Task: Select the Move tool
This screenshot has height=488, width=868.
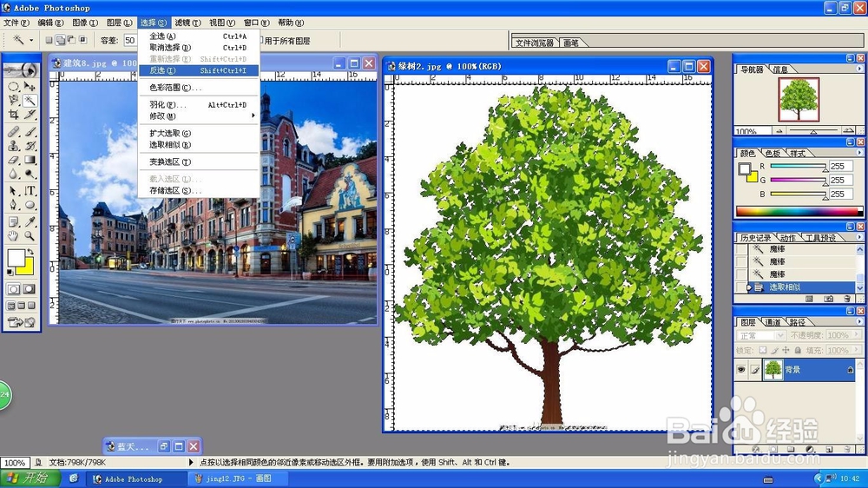Action: (x=30, y=87)
